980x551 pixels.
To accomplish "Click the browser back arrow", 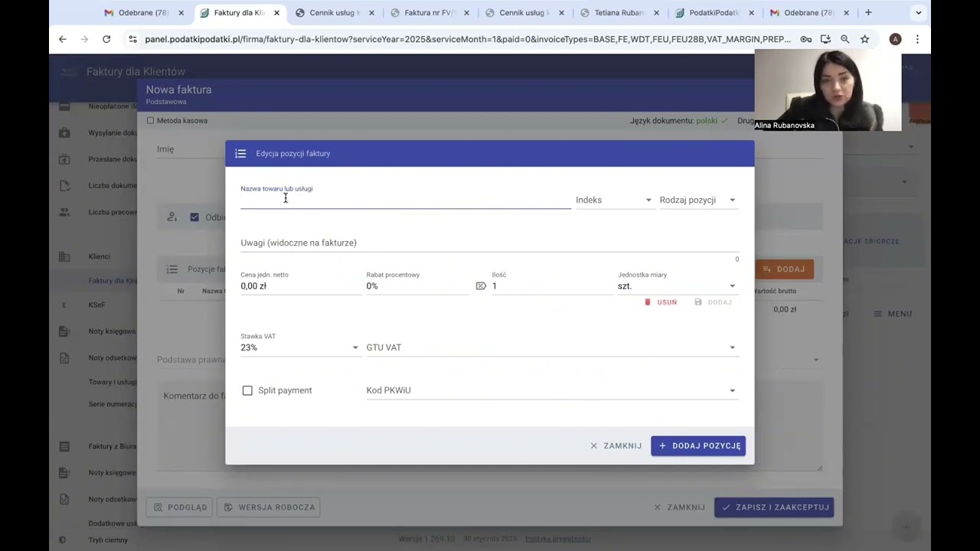I will (x=63, y=39).
